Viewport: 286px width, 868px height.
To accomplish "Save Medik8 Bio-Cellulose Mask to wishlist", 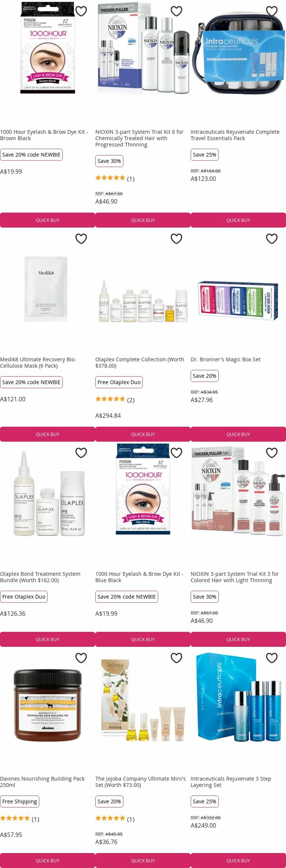I will pos(81,239).
